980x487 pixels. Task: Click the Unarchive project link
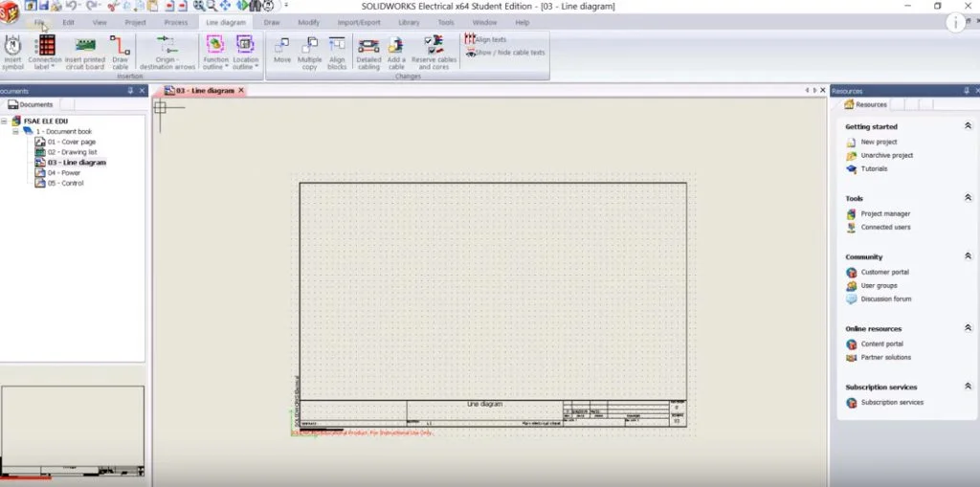(886, 155)
